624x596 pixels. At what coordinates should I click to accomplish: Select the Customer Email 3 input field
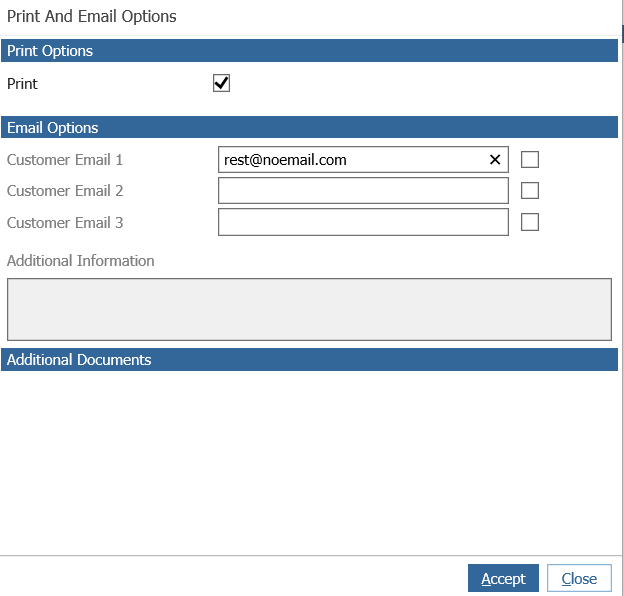[x=363, y=222]
